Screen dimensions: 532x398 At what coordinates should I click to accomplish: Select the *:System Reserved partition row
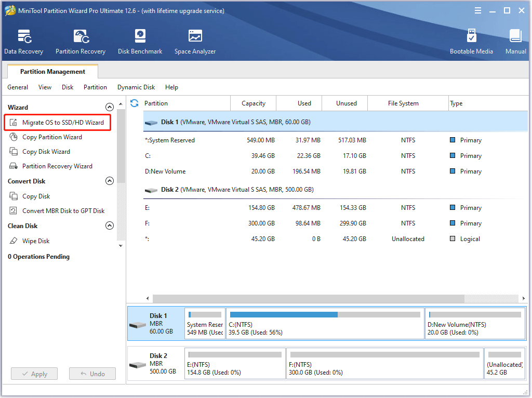[336, 140]
